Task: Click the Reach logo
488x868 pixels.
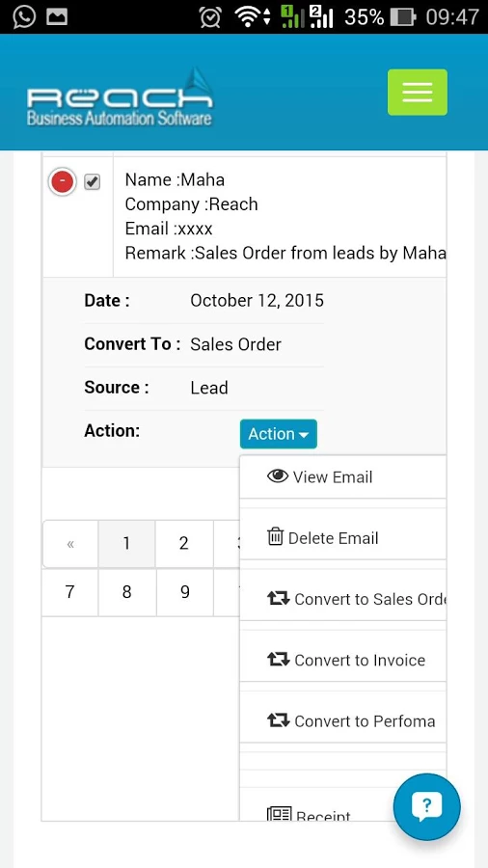Action: point(120,97)
